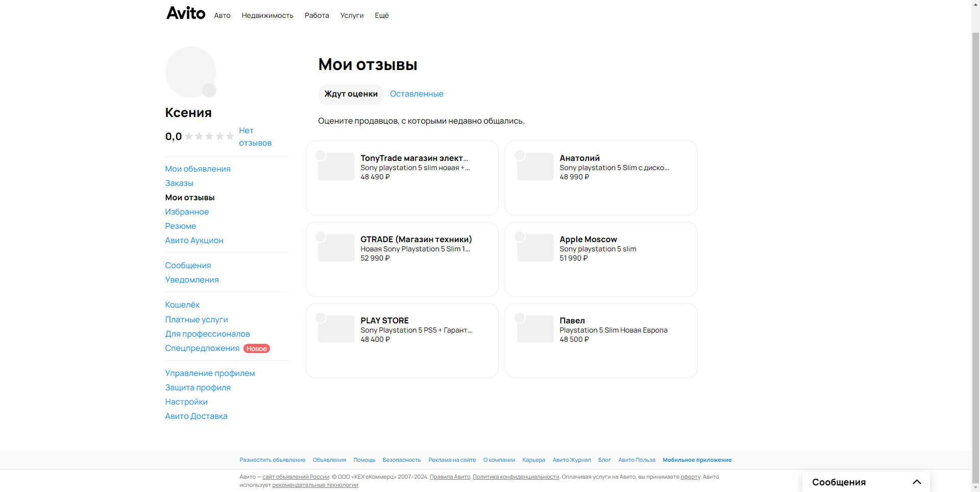Open Авито Доставка link
The height and width of the screenshot is (492, 980).
point(197,416)
